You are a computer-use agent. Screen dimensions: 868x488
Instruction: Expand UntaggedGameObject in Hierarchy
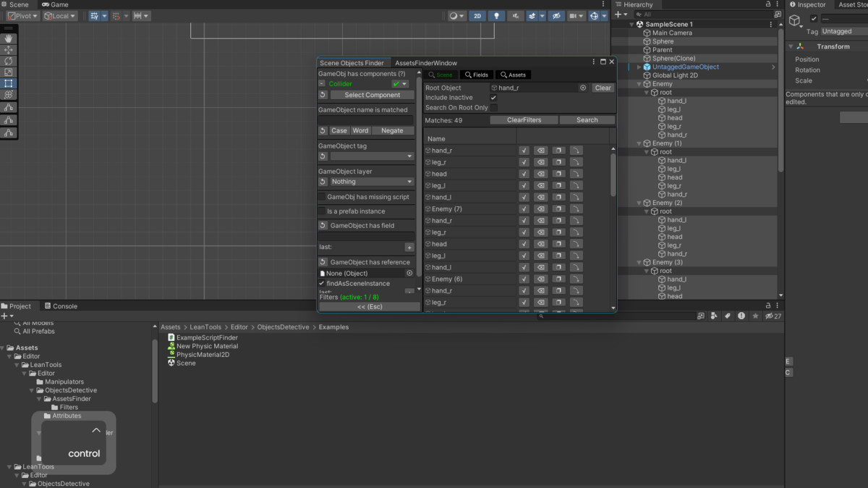[x=638, y=67]
